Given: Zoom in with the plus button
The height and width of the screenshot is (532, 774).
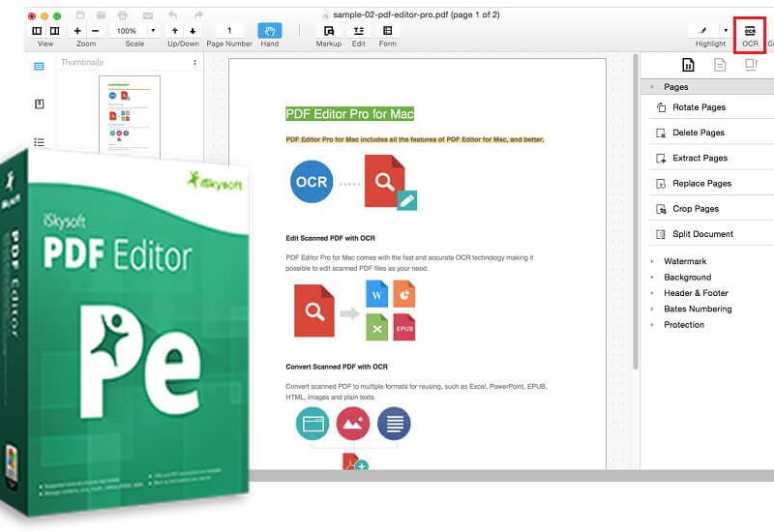Looking at the screenshot, I should coord(77,31).
